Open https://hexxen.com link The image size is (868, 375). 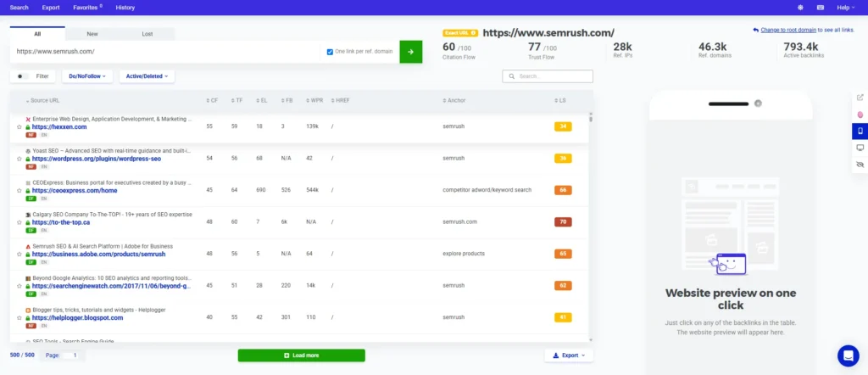(x=59, y=127)
